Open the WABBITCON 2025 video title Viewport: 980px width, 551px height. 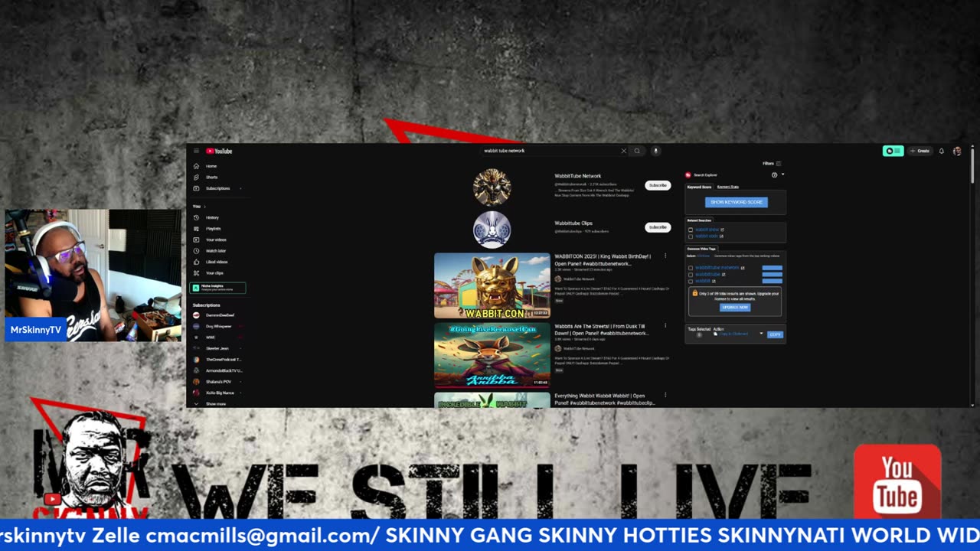tap(603, 259)
